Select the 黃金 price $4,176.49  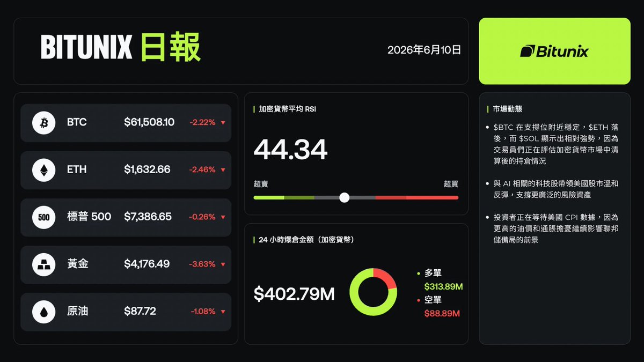[147, 264]
